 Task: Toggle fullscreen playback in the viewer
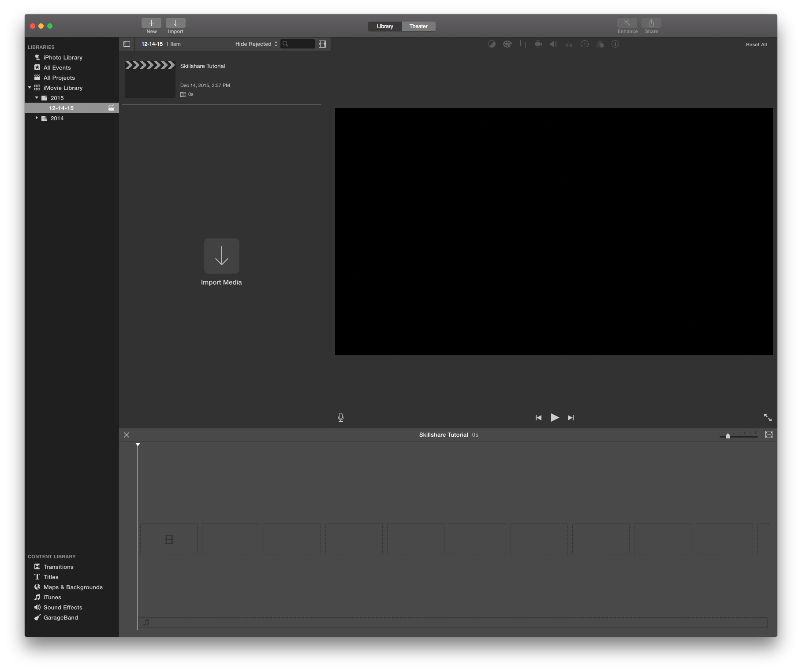point(768,417)
